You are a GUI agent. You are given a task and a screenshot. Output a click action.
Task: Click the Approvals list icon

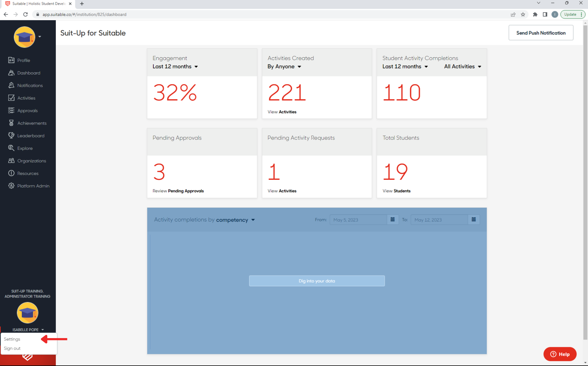pyautogui.click(x=11, y=110)
